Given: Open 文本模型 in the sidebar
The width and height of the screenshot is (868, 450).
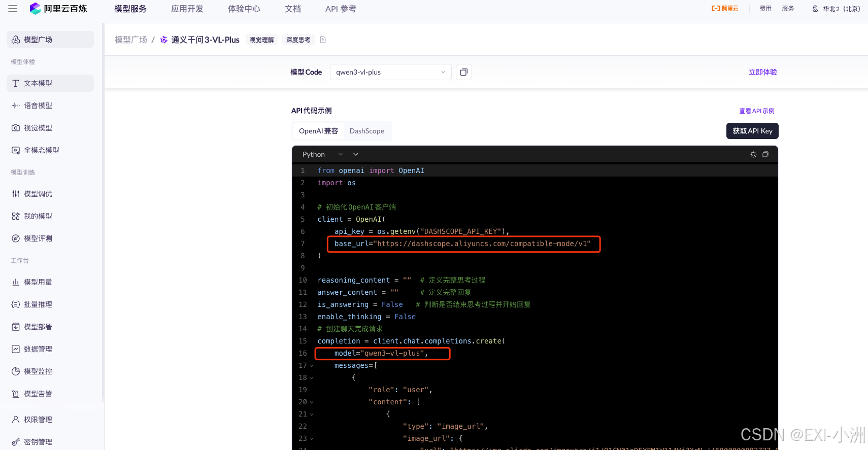Looking at the screenshot, I should point(50,83).
